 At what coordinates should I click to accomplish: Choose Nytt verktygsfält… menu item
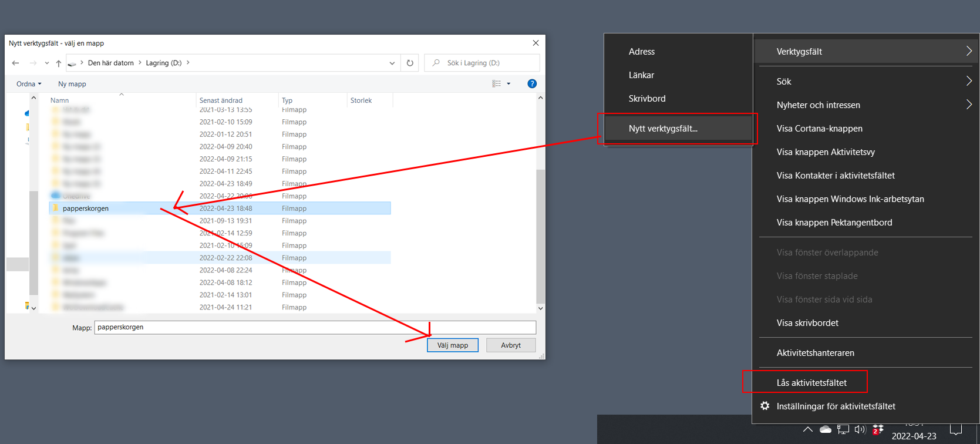[x=678, y=128]
